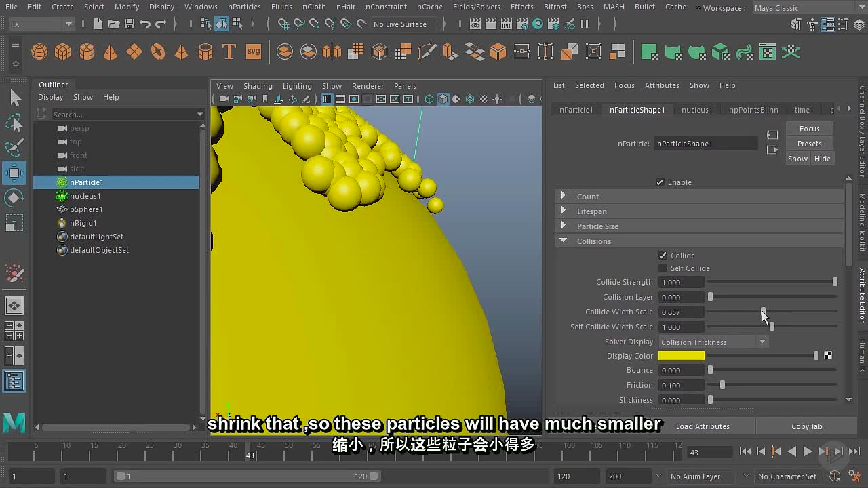
Task: Open the No Character Set dropdown
Action: tap(787, 476)
